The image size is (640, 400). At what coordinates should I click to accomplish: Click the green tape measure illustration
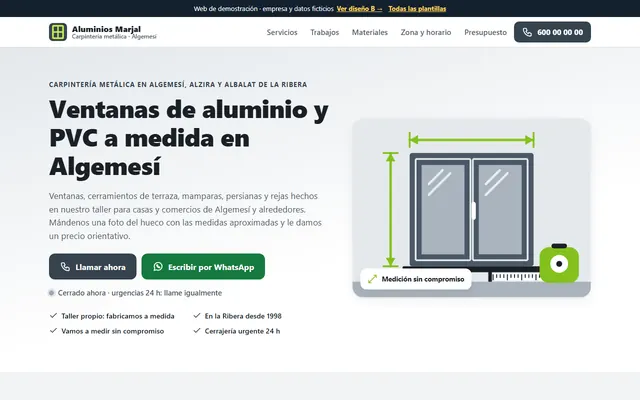click(x=559, y=263)
